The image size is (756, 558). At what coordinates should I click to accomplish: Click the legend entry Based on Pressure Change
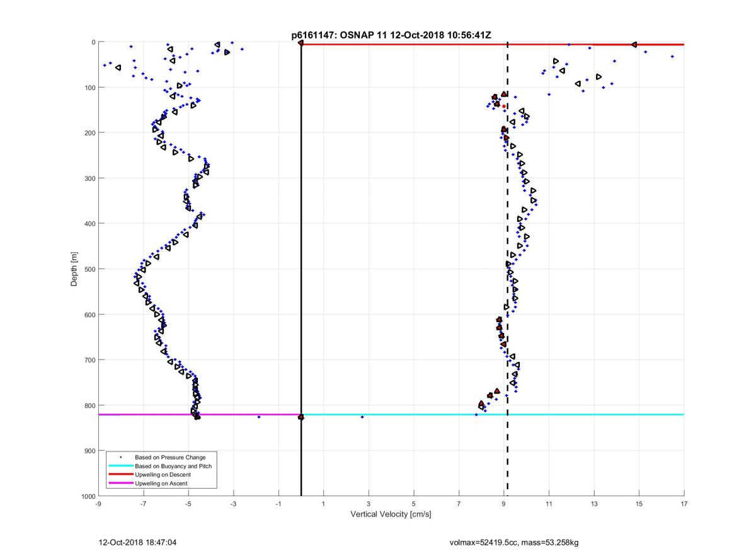(x=170, y=457)
